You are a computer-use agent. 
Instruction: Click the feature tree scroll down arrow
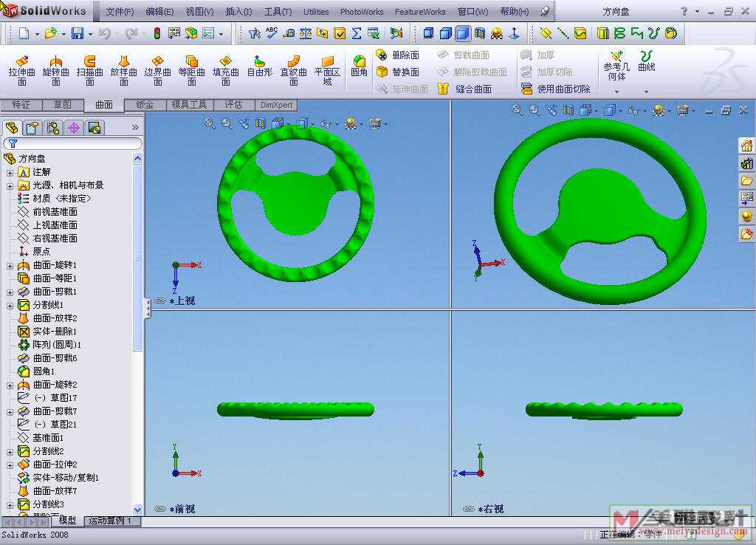(137, 510)
